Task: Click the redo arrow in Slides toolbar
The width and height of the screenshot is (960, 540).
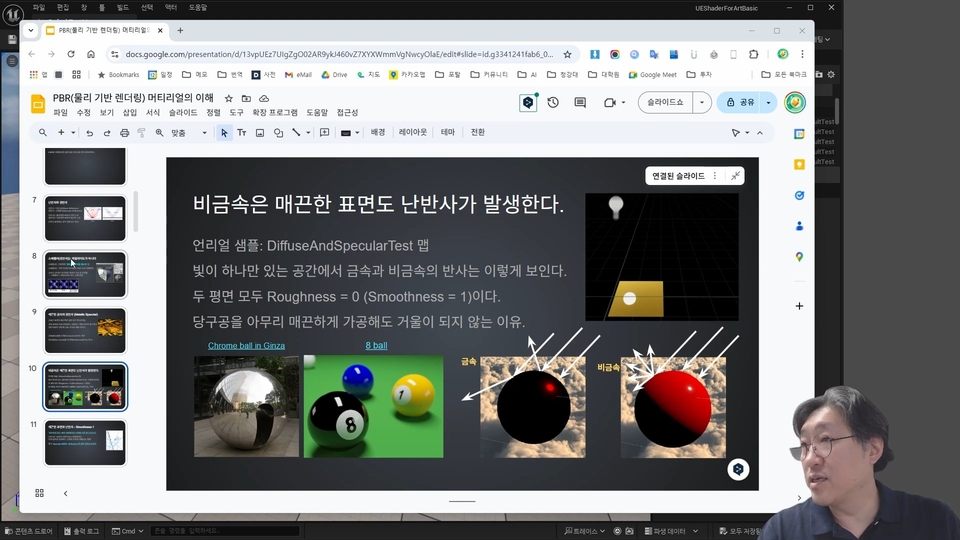Action: pos(107,132)
